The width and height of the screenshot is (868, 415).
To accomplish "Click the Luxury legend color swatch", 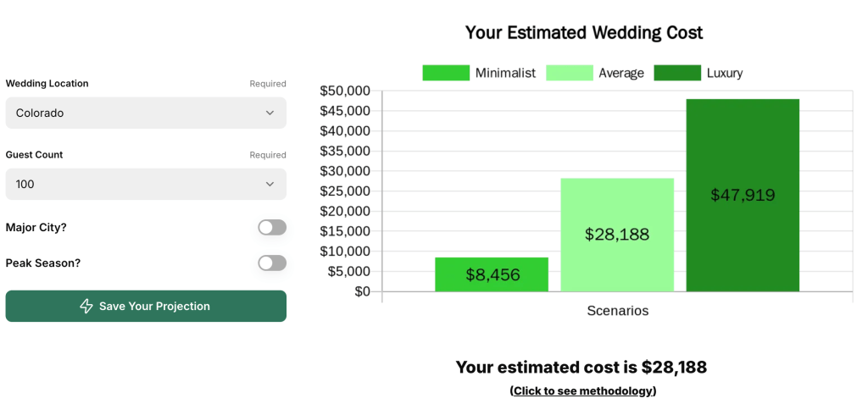I will (x=677, y=73).
